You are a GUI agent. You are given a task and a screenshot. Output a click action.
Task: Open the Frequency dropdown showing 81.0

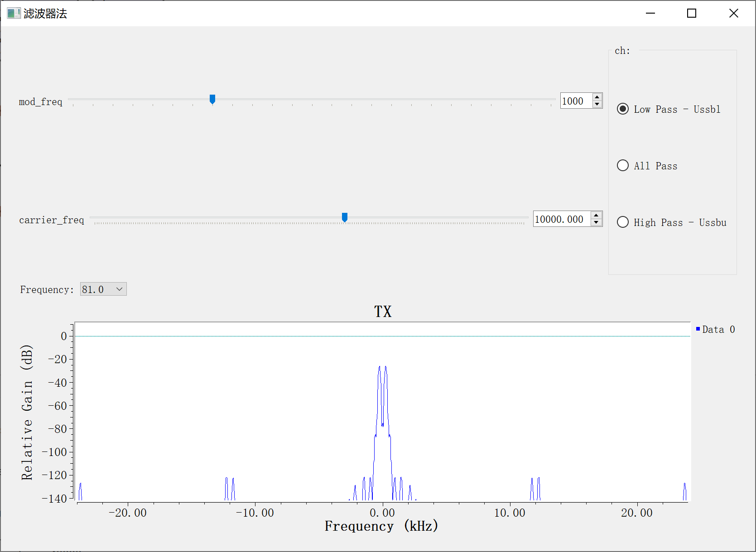point(103,289)
